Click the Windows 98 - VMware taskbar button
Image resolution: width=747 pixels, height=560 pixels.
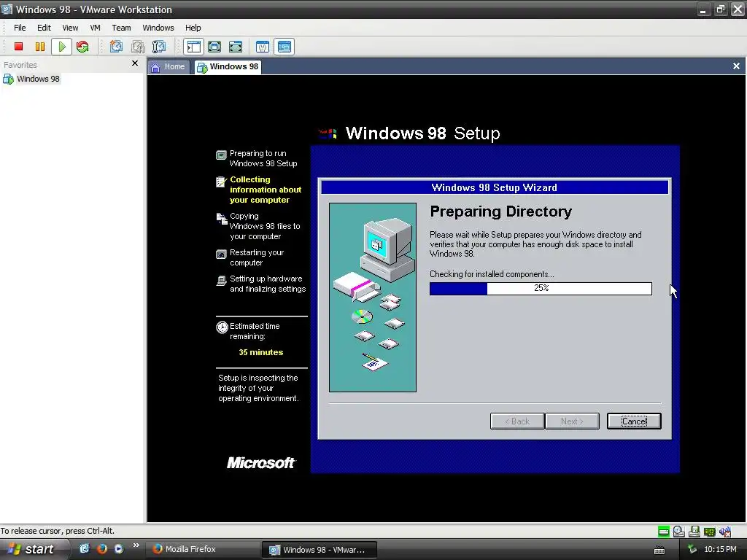pyautogui.click(x=320, y=550)
